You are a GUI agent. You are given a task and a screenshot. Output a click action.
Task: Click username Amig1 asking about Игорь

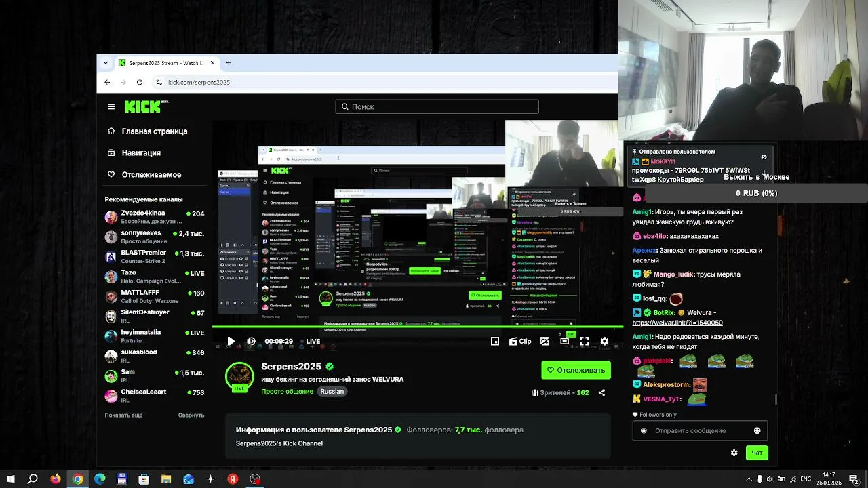(642, 212)
